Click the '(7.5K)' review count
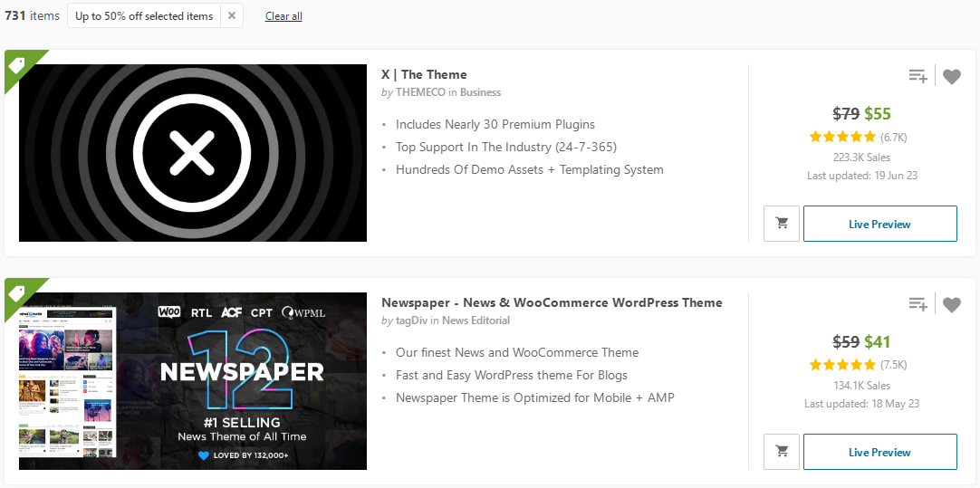Image resolution: width=980 pixels, height=488 pixels. (894, 365)
